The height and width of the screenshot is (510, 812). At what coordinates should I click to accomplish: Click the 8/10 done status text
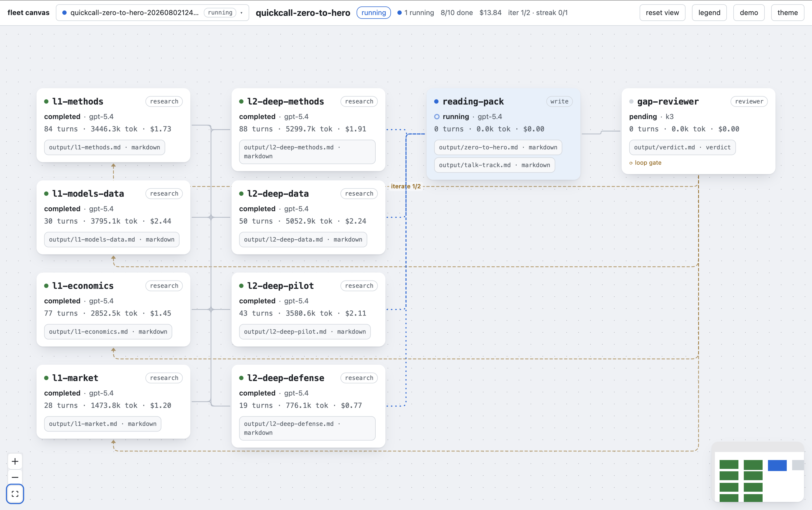[456, 13]
